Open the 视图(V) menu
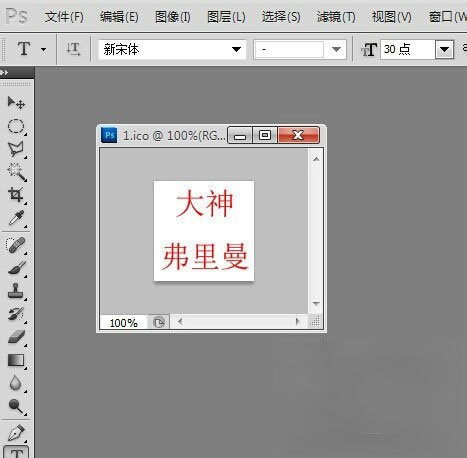 point(392,17)
